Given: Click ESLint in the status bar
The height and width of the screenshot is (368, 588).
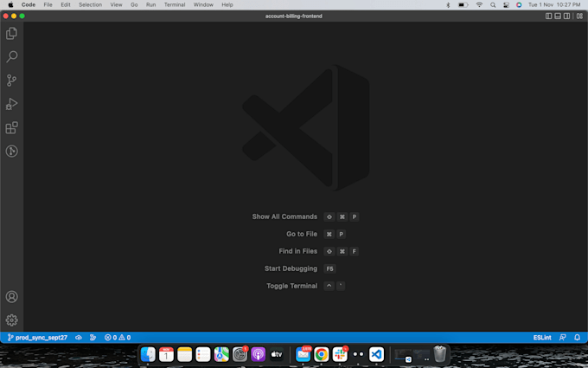Looking at the screenshot, I should pyautogui.click(x=543, y=337).
